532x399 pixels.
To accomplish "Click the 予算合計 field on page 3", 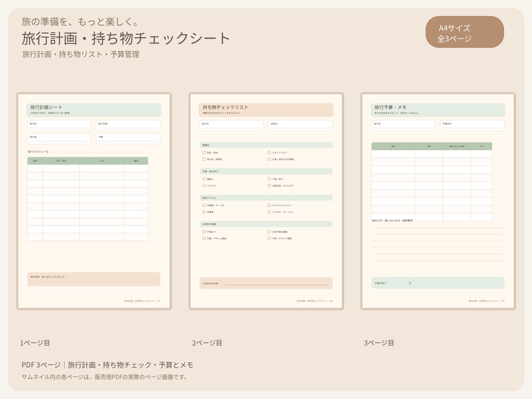I will point(472,126).
